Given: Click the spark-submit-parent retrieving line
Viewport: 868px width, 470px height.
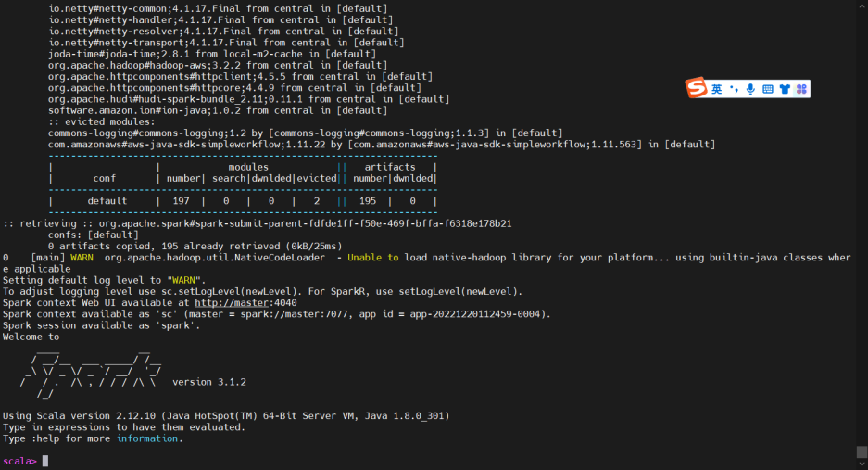Looking at the screenshot, I should 258,224.
